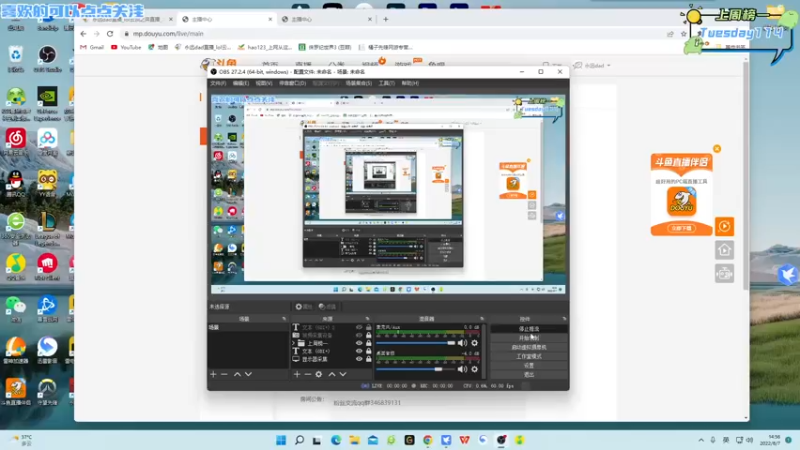Remove the selected scene with minus icon
800x450 pixels.
tap(224, 374)
